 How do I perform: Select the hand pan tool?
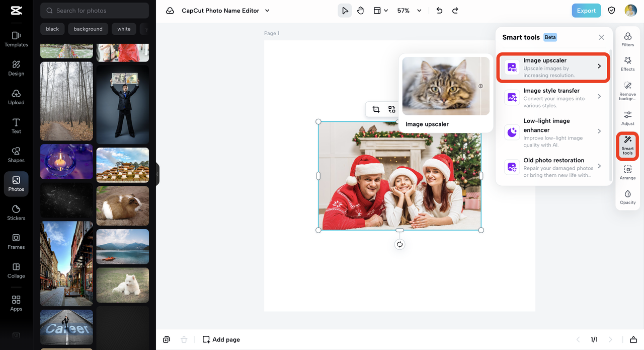(360, 11)
